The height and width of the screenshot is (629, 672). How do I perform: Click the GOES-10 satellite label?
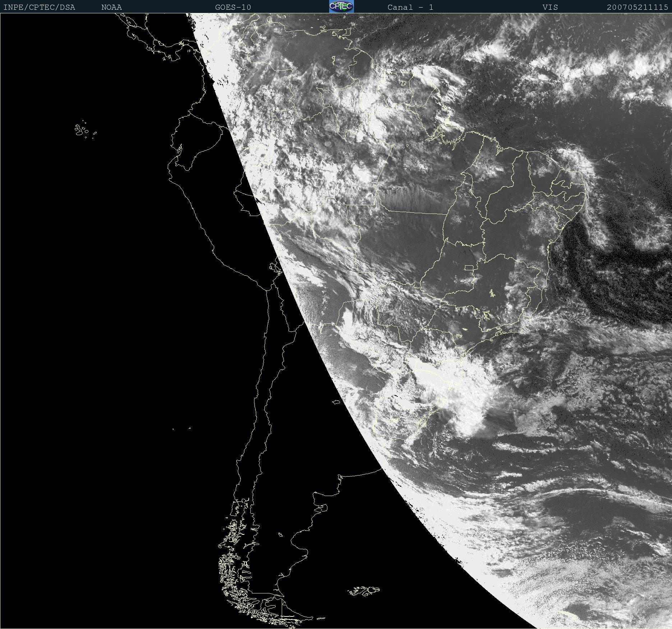233,7
